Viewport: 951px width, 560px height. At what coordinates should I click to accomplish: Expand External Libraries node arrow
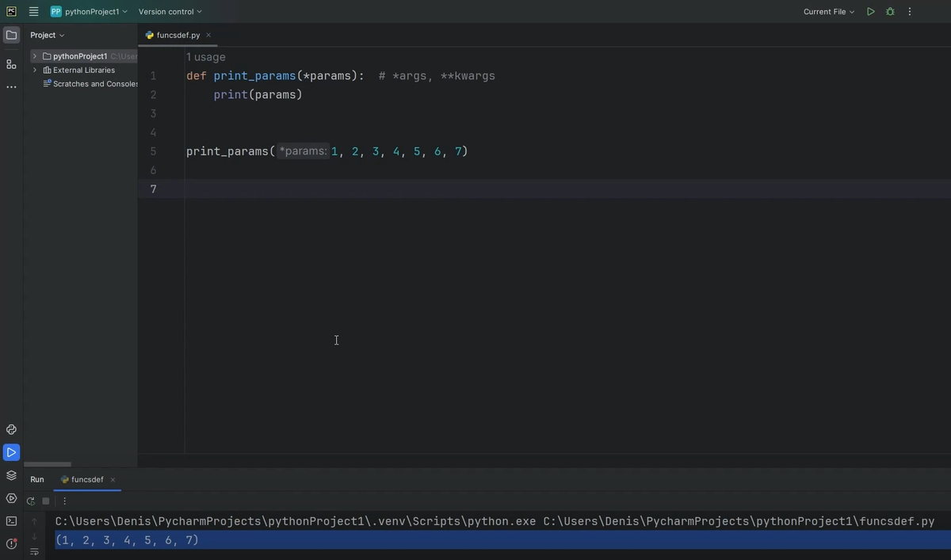click(x=35, y=70)
